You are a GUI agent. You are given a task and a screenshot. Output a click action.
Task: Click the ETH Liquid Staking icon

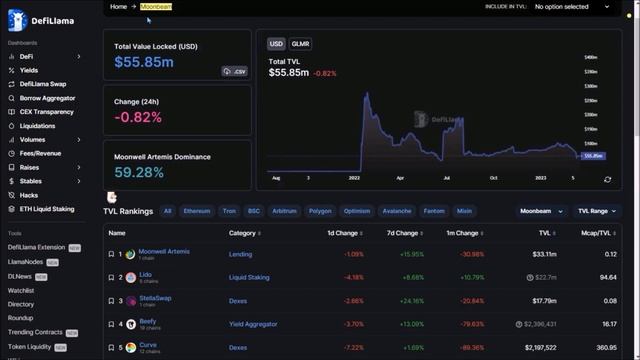coord(11,209)
